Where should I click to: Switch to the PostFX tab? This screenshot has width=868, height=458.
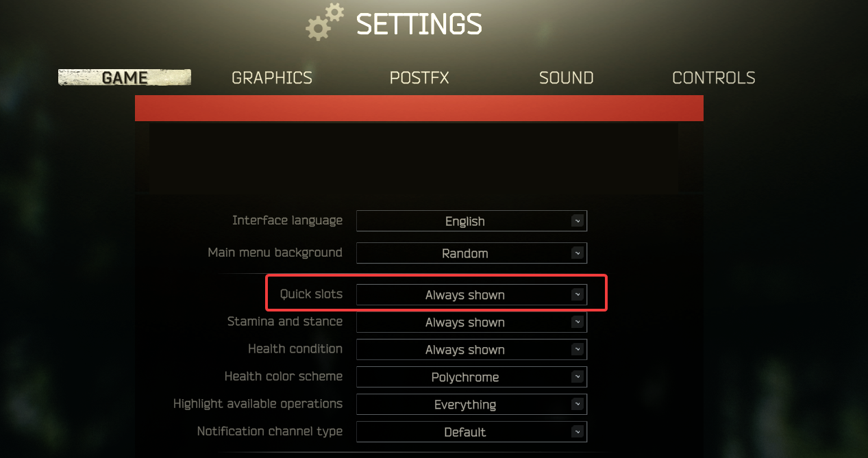[419, 78]
